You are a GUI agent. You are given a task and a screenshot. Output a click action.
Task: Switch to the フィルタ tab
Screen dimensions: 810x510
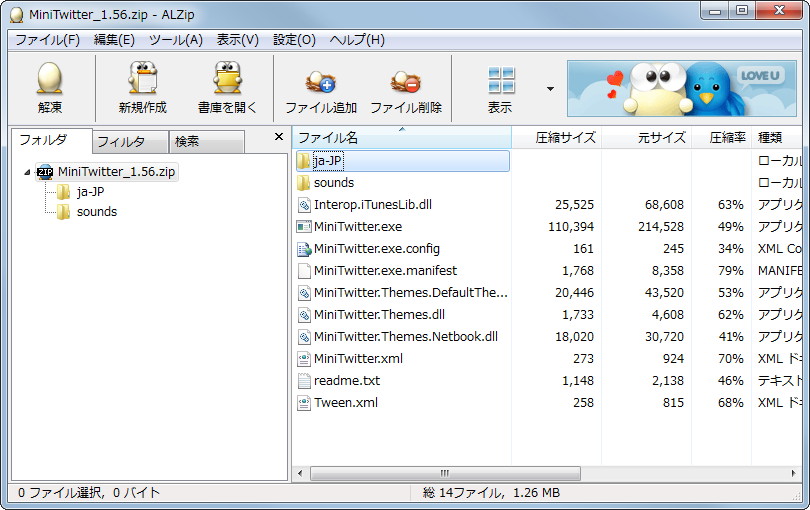[130, 142]
